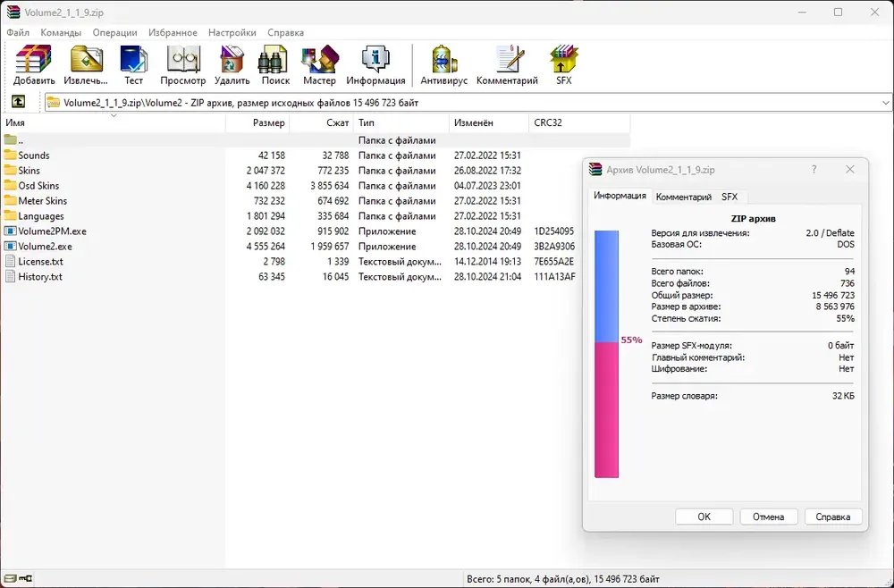Viewport: 894px width, 588px height.
Task: Run the Антивирус scan tool
Action: 443,59
